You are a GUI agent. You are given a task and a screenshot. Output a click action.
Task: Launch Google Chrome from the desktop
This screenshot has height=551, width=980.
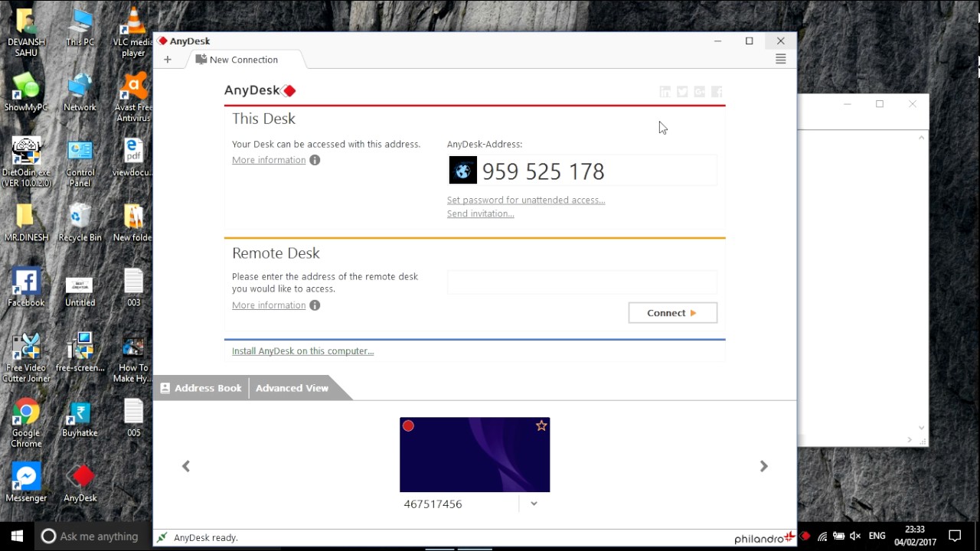[x=26, y=422]
